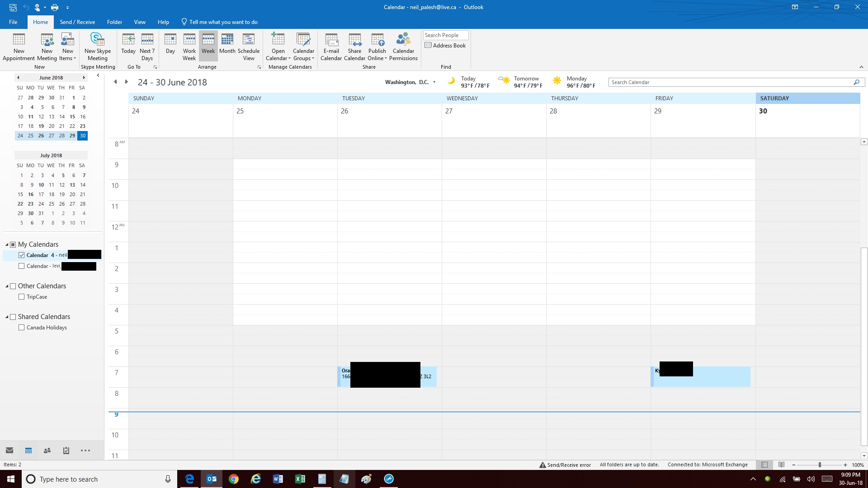The width and height of the screenshot is (868, 488).
Task: Open the File menu
Action: (x=13, y=22)
